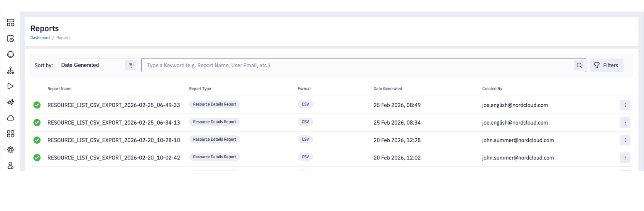Open the dashboard icon in sidebar
This screenshot has width=644, height=211.
click(x=11, y=23)
